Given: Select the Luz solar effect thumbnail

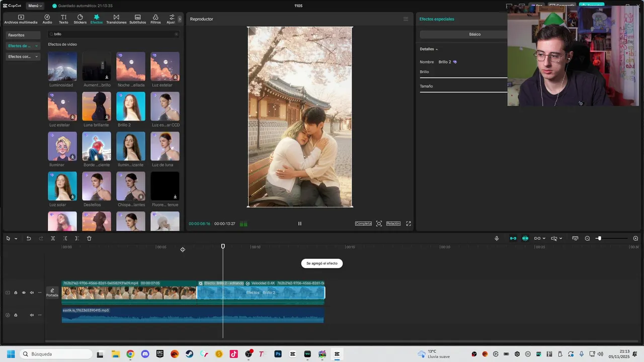Looking at the screenshot, I should pyautogui.click(x=62, y=186).
